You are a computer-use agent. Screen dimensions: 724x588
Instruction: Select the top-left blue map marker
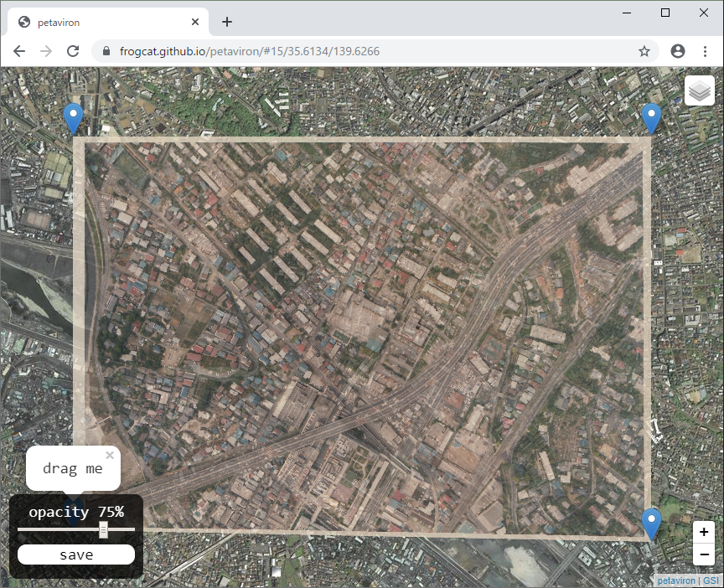(x=73, y=119)
